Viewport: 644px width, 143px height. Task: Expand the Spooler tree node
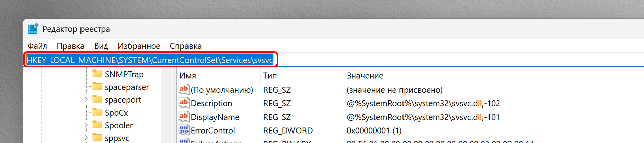pyautogui.click(x=86, y=125)
